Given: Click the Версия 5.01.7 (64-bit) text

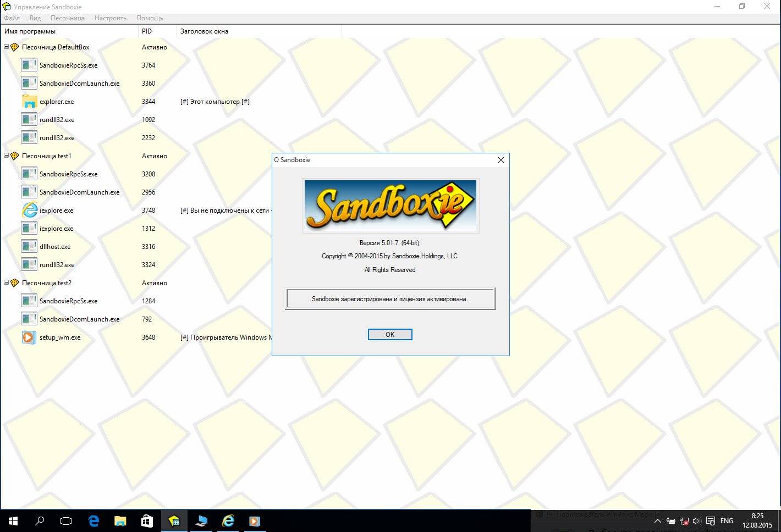Looking at the screenshot, I should [389, 243].
